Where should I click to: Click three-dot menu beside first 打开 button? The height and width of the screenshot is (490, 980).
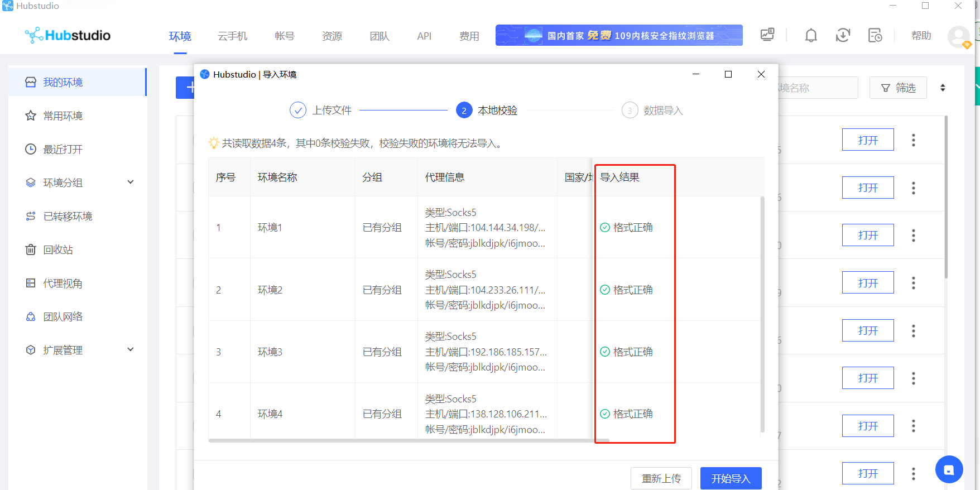coord(914,140)
